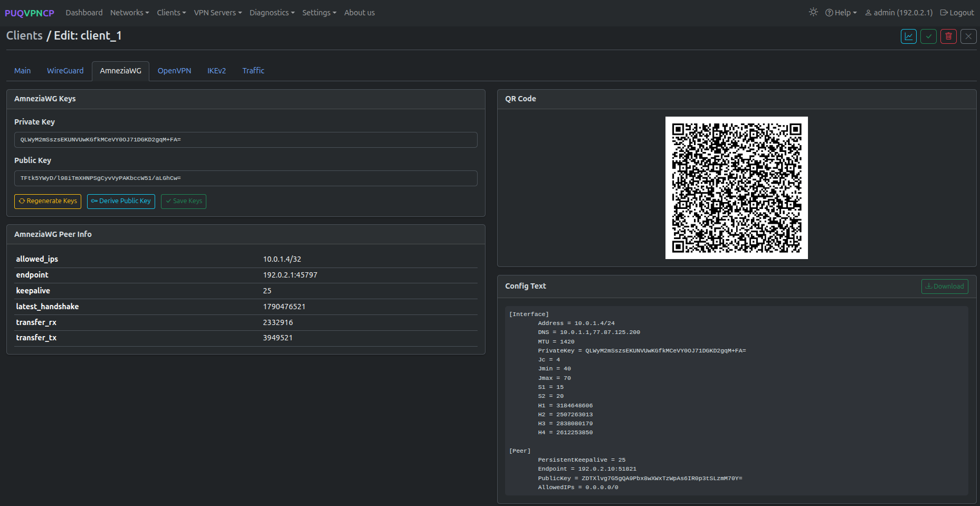
Task: Click the config line 'MTU = 1420'
Action: 556,342
